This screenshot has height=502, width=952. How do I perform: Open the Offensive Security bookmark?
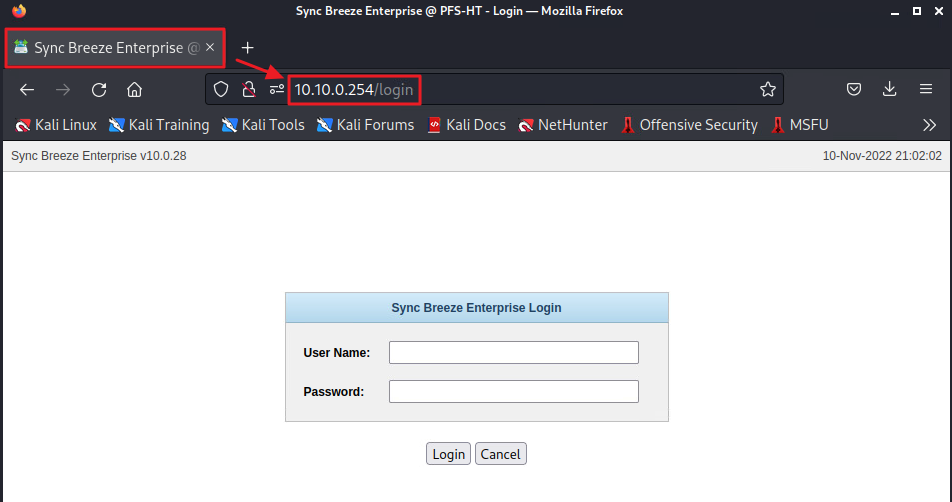689,125
